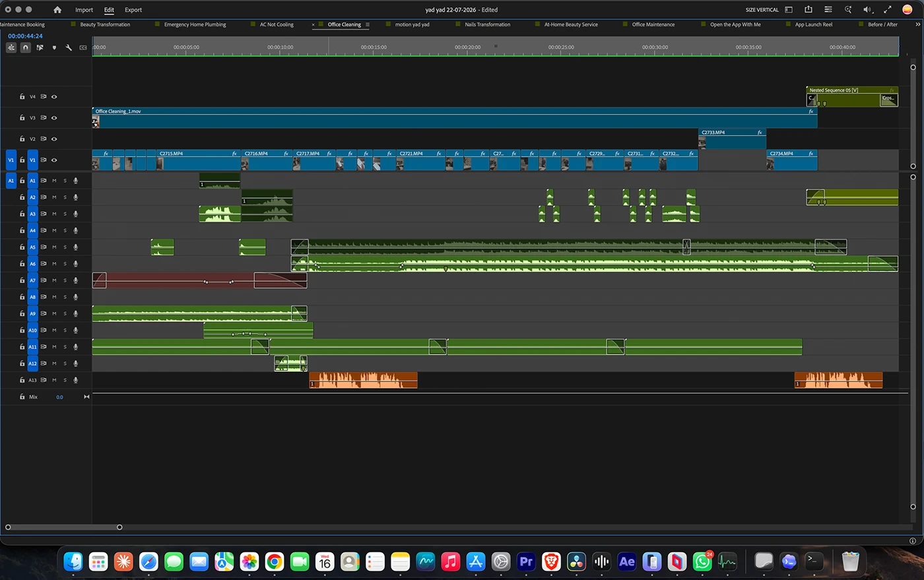Mute the A1 audio track
Viewport: 924px width, 580px height.
[x=54, y=181]
